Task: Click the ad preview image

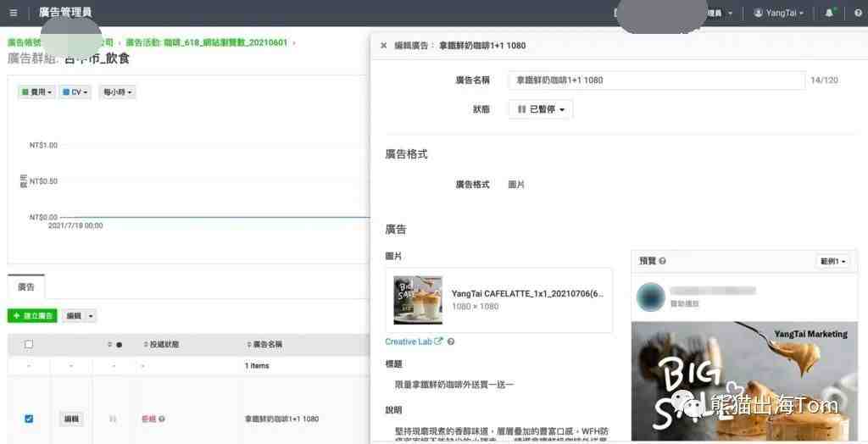Action: coord(744,381)
